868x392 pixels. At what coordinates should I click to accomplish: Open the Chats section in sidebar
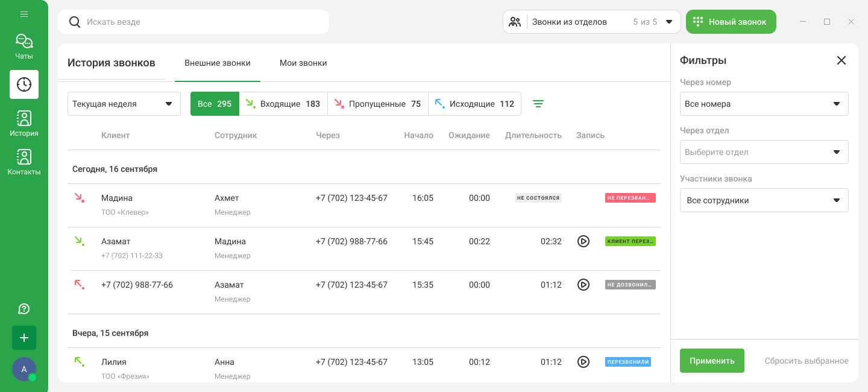[x=24, y=46]
